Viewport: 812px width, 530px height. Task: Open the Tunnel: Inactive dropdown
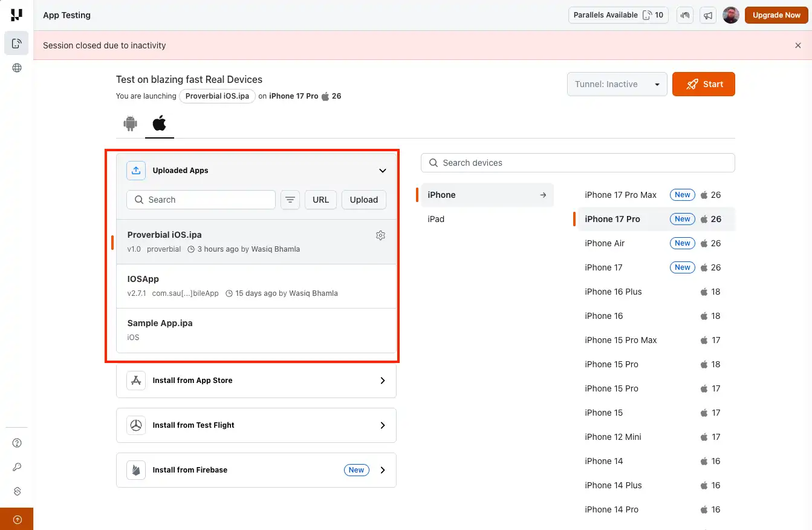(x=617, y=84)
